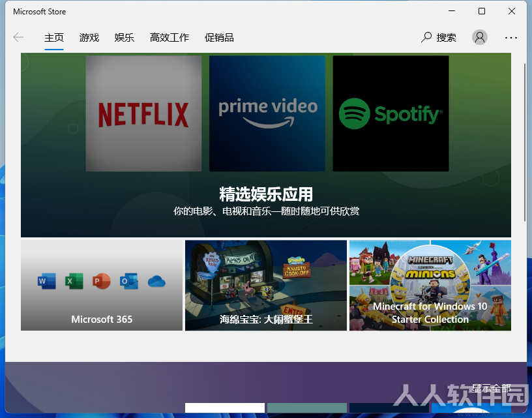Minimize the Microsoft Store window
Viewport: 532px width, 418px height.
coord(452,11)
